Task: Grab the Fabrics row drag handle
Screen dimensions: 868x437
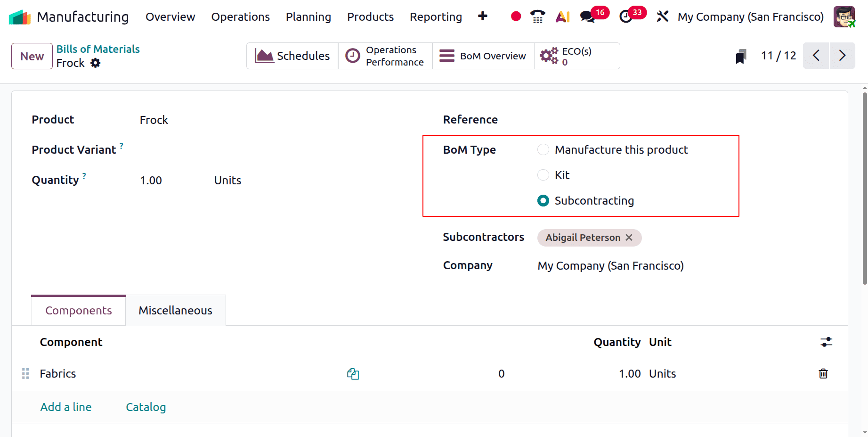Action: (25, 374)
